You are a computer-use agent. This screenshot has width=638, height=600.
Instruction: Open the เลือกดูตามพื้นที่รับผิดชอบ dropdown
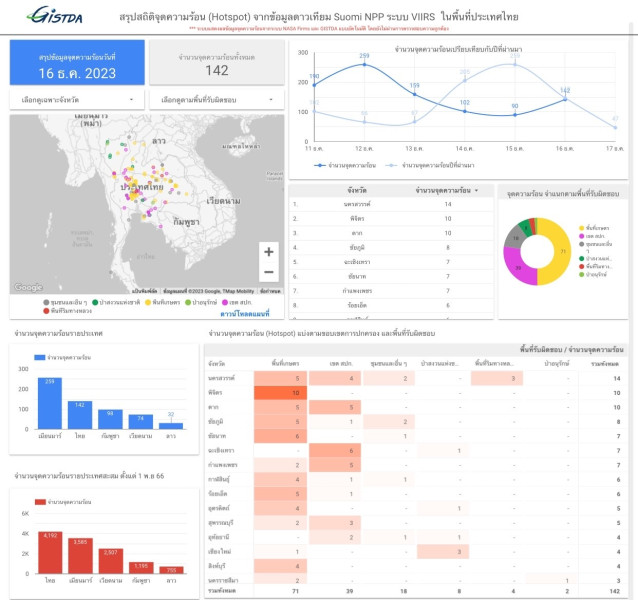click(216, 100)
